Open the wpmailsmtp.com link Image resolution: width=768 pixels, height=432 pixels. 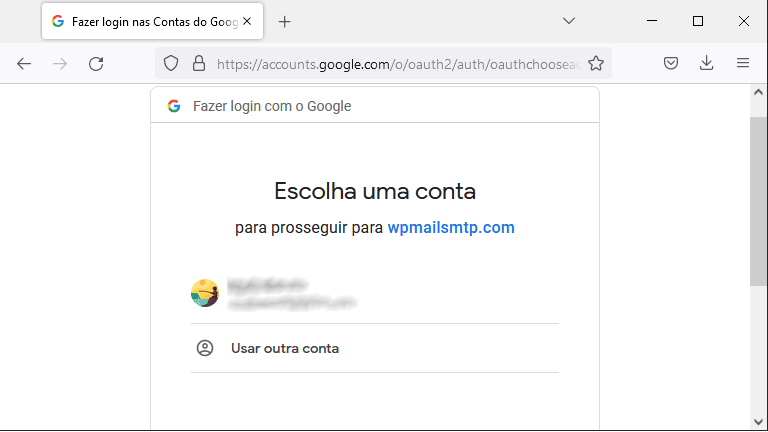pyautogui.click(x=451, y=227)
